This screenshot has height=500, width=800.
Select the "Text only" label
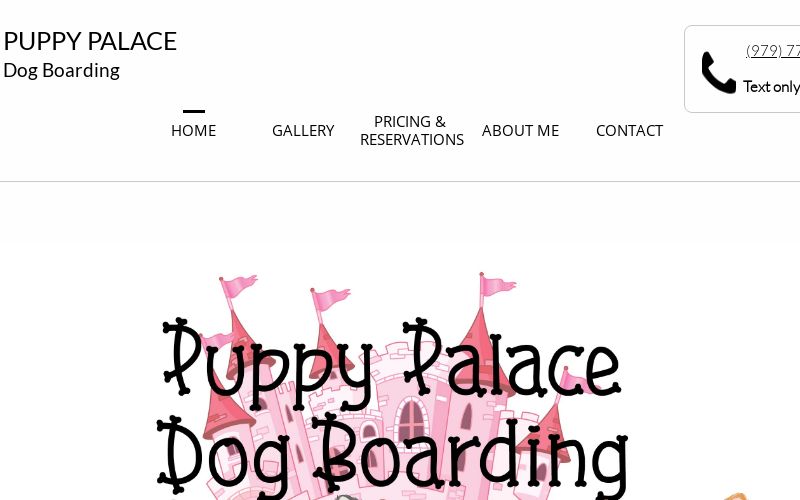(771, 87)
